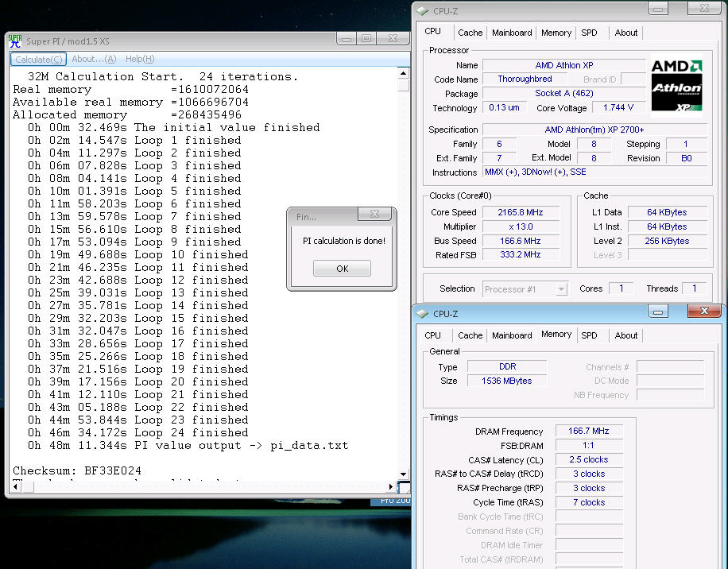
Task: Click the Core Speed value 2165.8 MHz
Action: (x=521, y=212)
